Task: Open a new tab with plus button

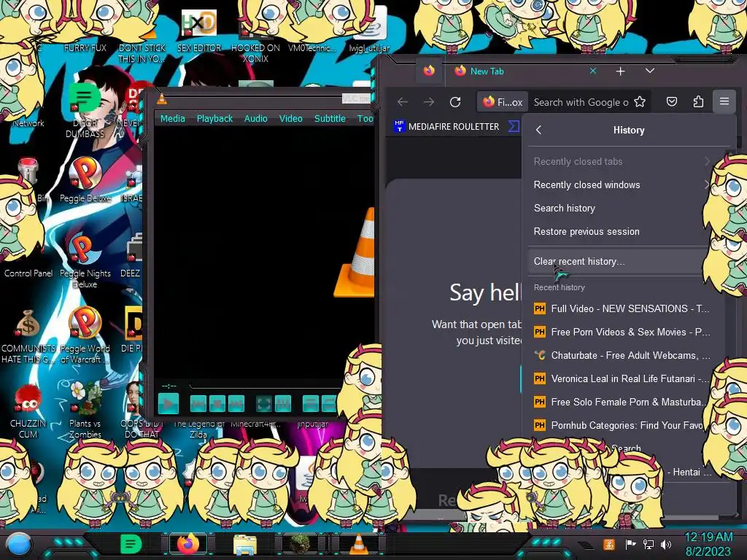Action: [620, 71]
